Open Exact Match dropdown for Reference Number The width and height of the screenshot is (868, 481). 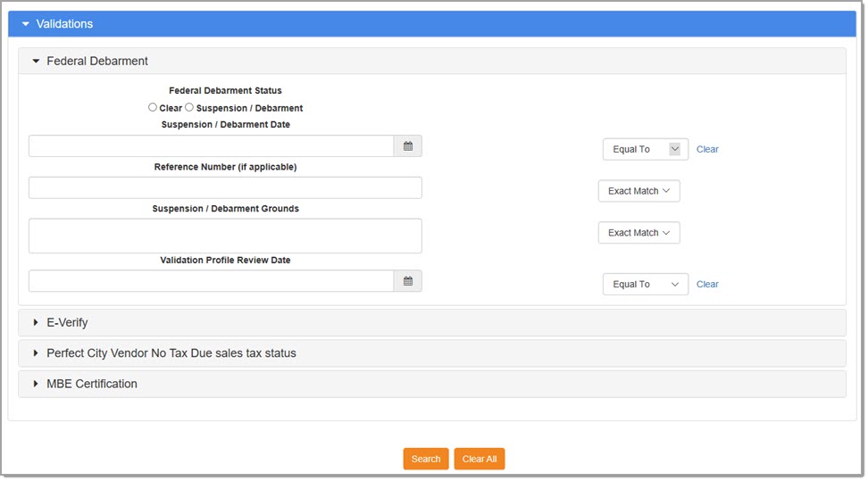pyautogui.click(x=638, y=191)
